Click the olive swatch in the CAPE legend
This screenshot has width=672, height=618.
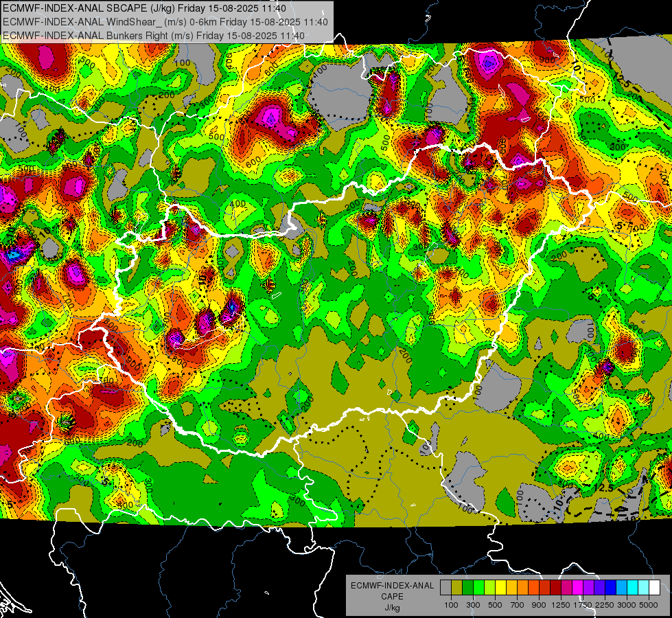457,588
